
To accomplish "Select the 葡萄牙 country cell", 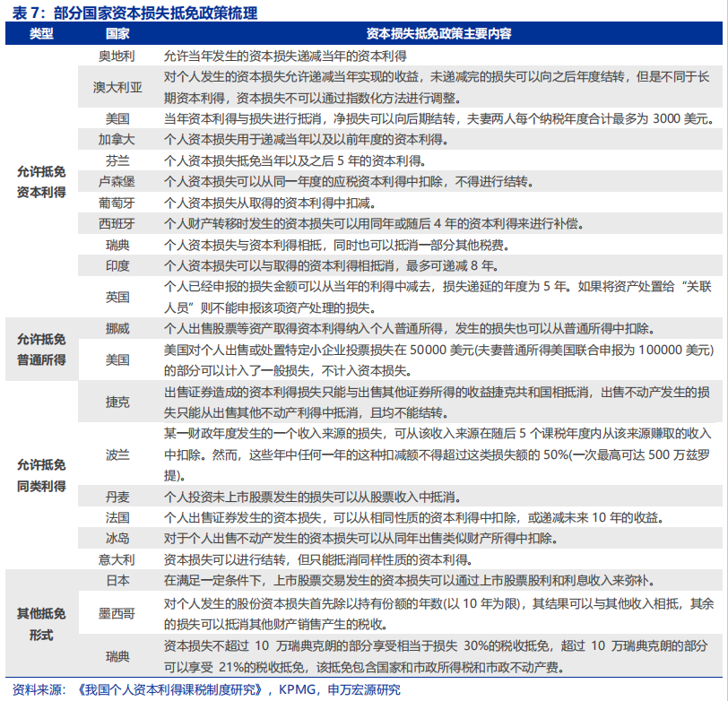I will coord(117,203).
